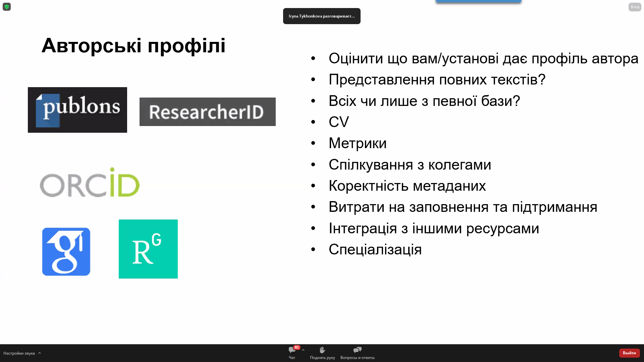Click bullet 'Спілкування з колегами'

pos(410,165)
